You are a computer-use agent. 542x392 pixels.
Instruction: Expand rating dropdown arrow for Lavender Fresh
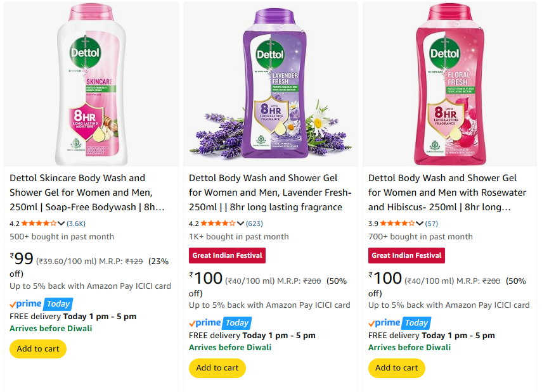(x=240, y=223)
